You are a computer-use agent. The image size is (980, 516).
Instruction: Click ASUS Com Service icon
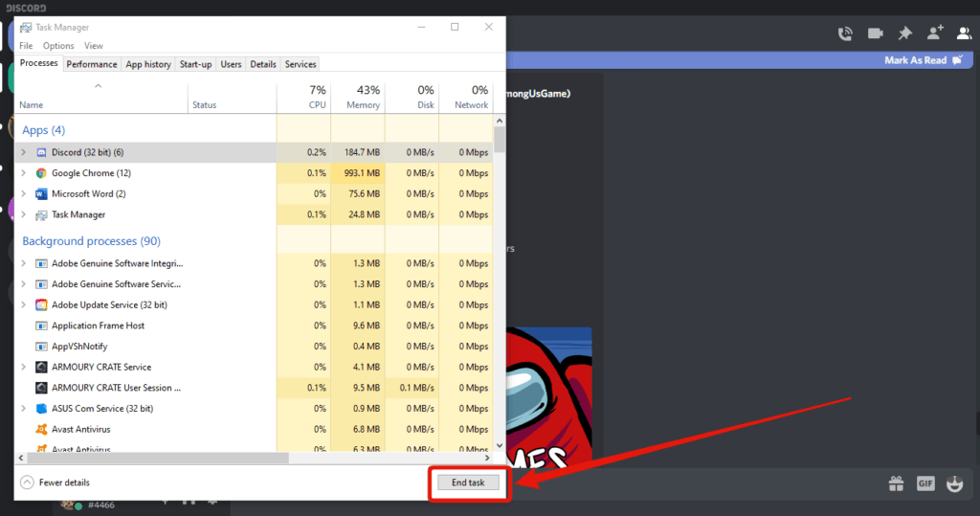point(41,409)
